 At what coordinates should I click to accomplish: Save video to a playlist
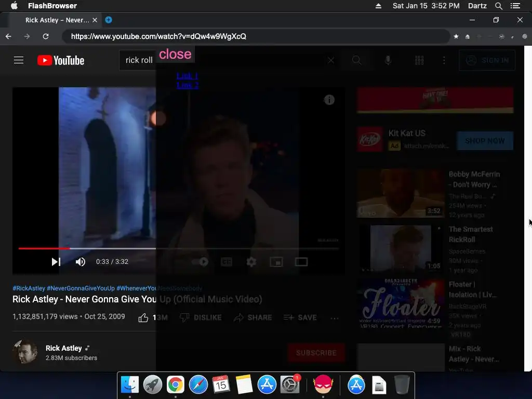tap(300, 317)
